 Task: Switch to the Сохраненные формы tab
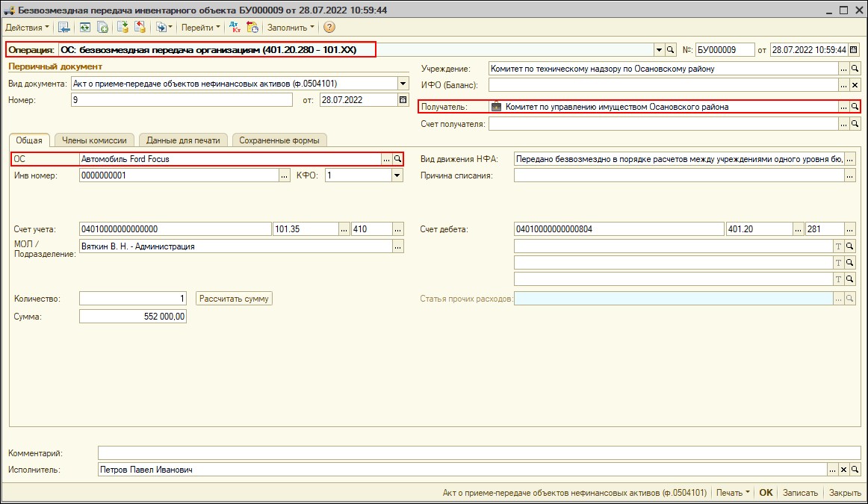[x=279, y=140]
